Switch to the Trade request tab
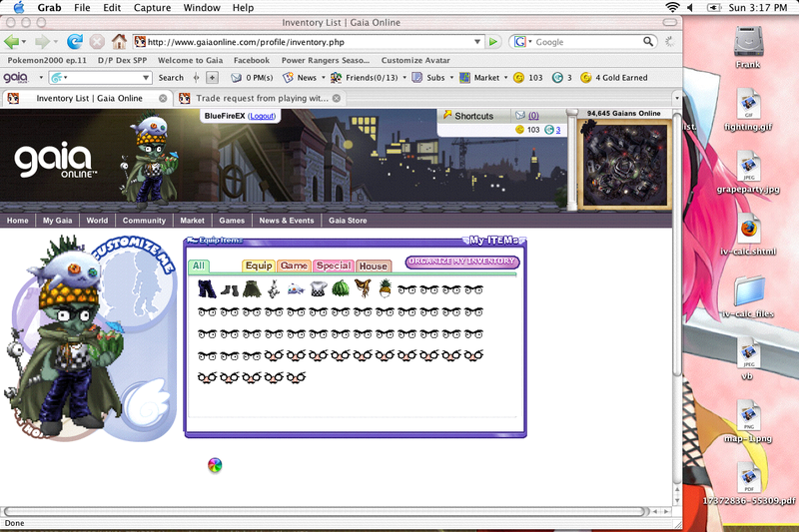The height and width of the screenshot is (532, 799). [x=260, y=98]
